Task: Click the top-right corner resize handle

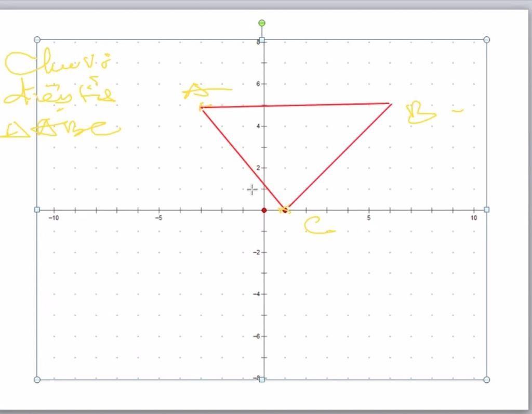Action: (486, 40)
